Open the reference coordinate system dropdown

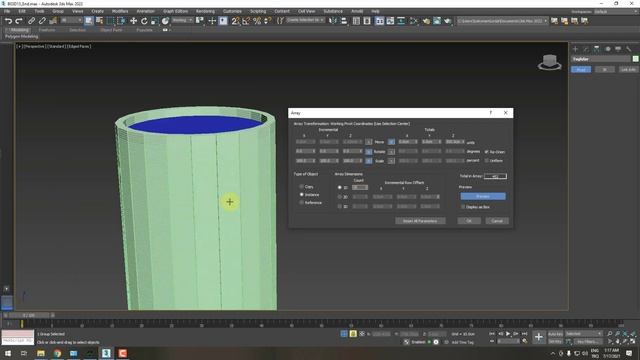click(x=182, y=20)
